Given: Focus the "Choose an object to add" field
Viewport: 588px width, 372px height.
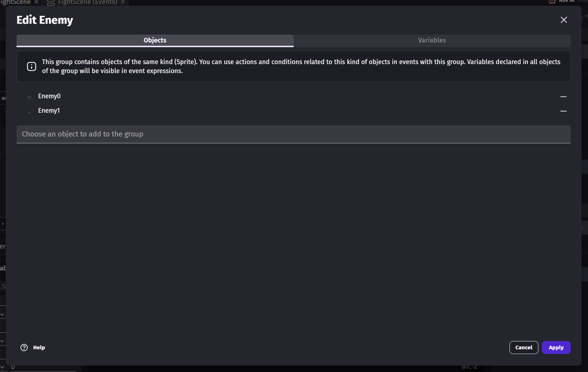Looking at the screenshot, I should pyautogui.click(x=293, y=134).
